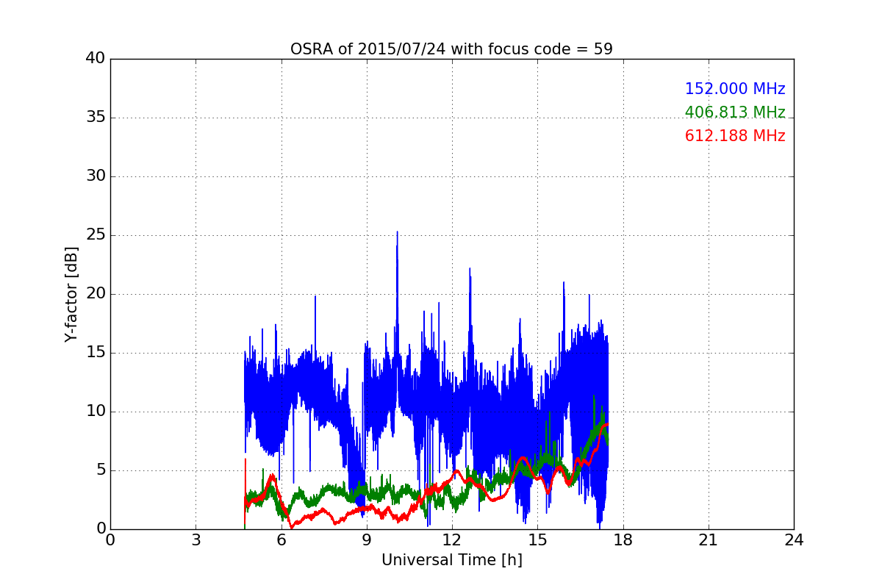Click the x-axis tick value 24

793,540
